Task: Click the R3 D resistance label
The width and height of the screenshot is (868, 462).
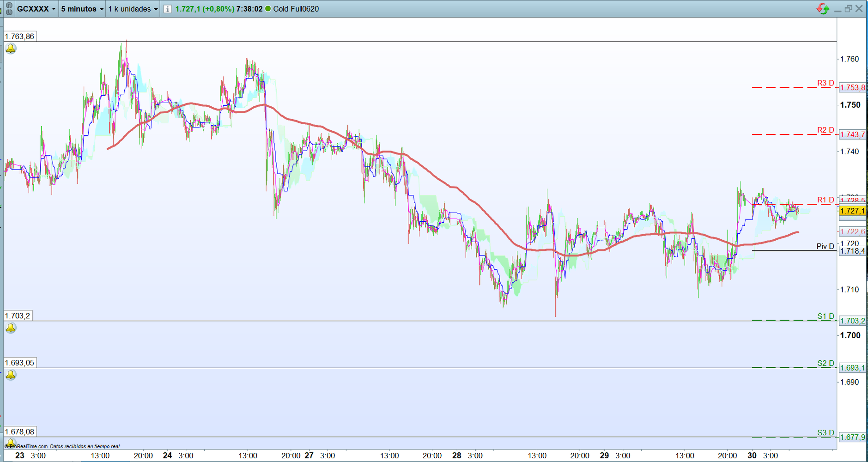Action: [x=826, y=83]
